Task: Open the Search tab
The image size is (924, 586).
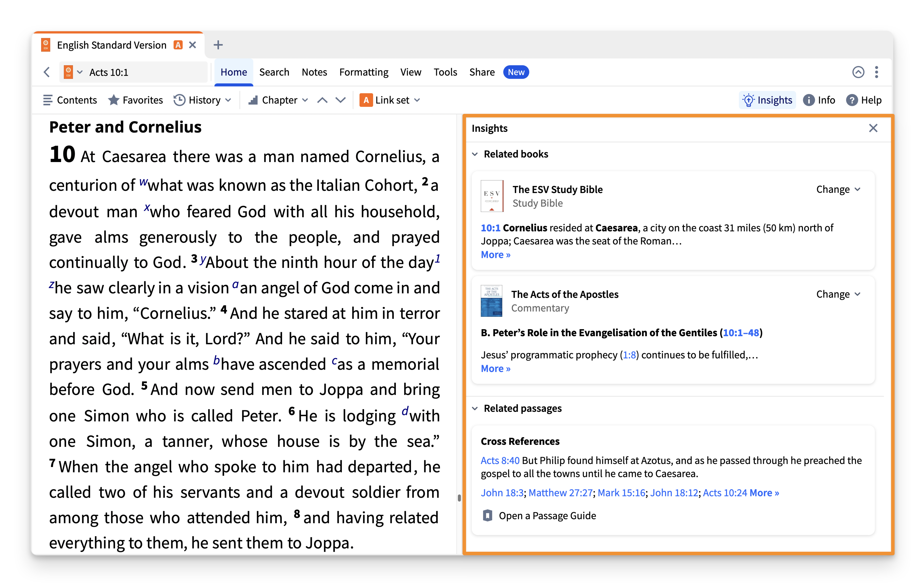Action: 274,72
